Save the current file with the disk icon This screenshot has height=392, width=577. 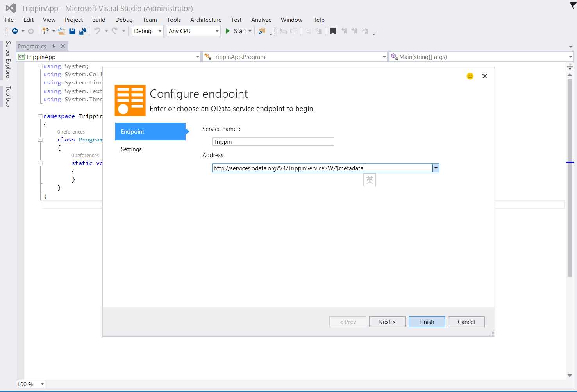72,31
